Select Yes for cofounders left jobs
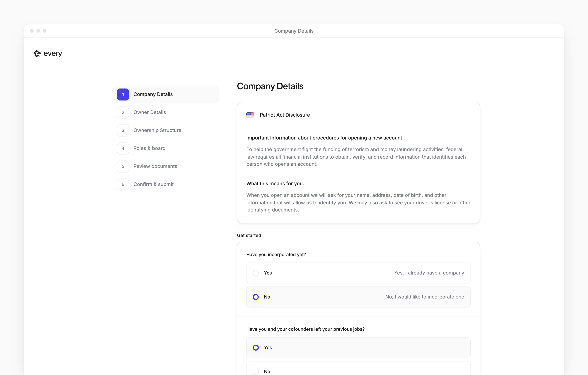This screenshot has height=375, width=588. (358, 347)
